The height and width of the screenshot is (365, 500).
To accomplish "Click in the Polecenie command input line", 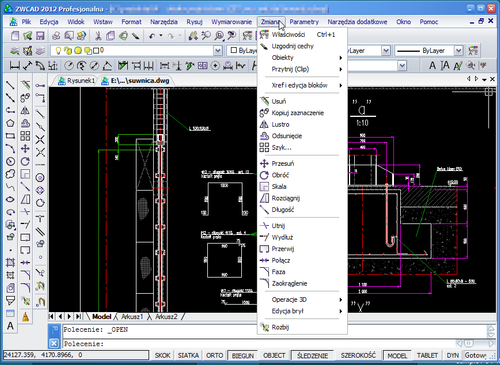I will [259, 344].
